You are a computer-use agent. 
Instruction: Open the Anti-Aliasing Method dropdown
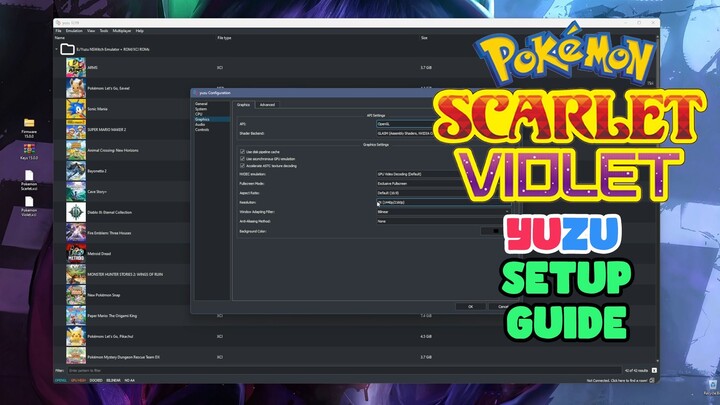click(443, 221)
